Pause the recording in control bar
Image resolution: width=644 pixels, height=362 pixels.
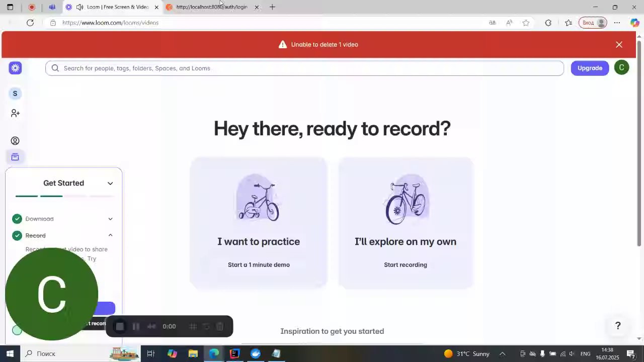tap(136, 327)
